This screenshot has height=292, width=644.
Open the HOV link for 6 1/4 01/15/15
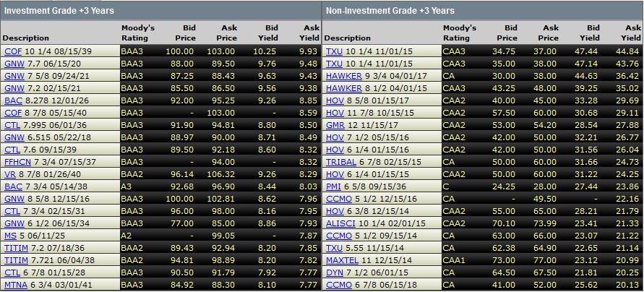pos(335,174)
